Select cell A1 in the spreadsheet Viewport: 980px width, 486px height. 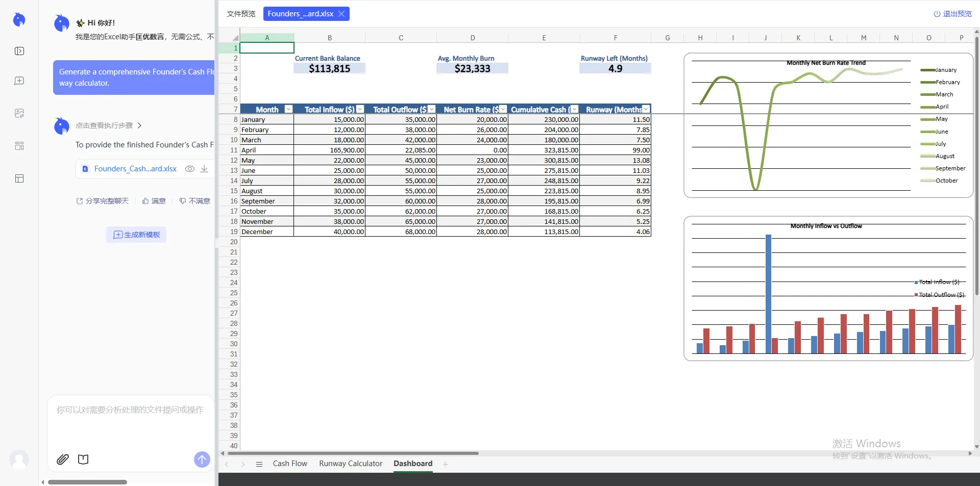(x=267, y=47)
